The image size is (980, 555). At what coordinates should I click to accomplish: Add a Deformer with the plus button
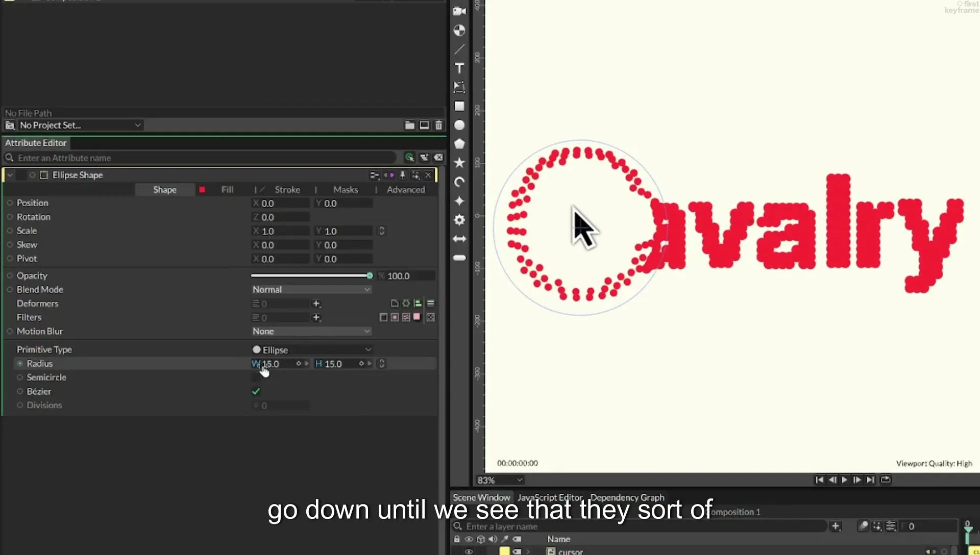coord(316,304)
